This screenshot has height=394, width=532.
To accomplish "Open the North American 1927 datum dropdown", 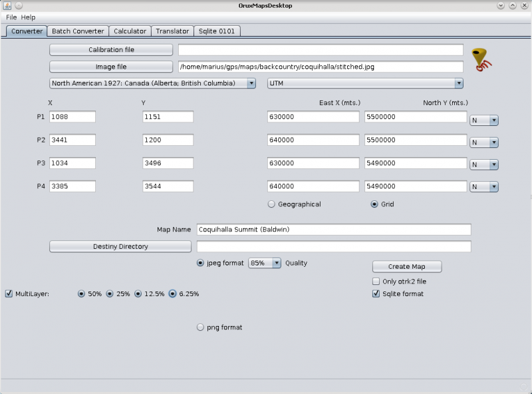I will pos(153,83).
